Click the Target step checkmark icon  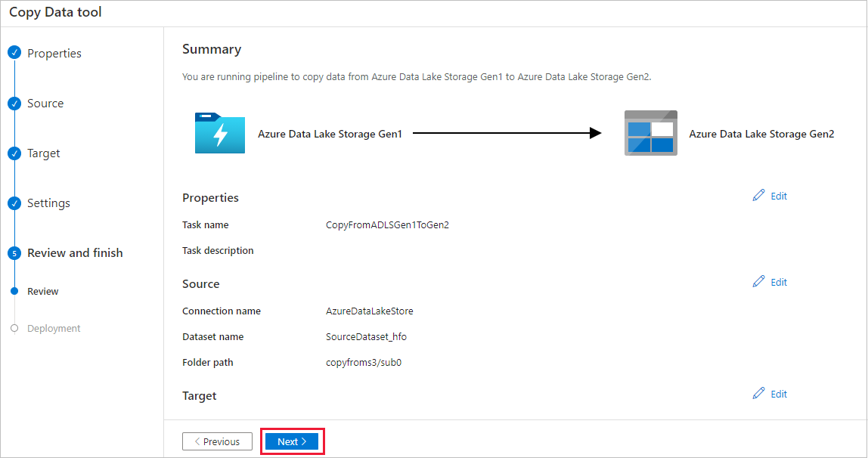point(14,153)
